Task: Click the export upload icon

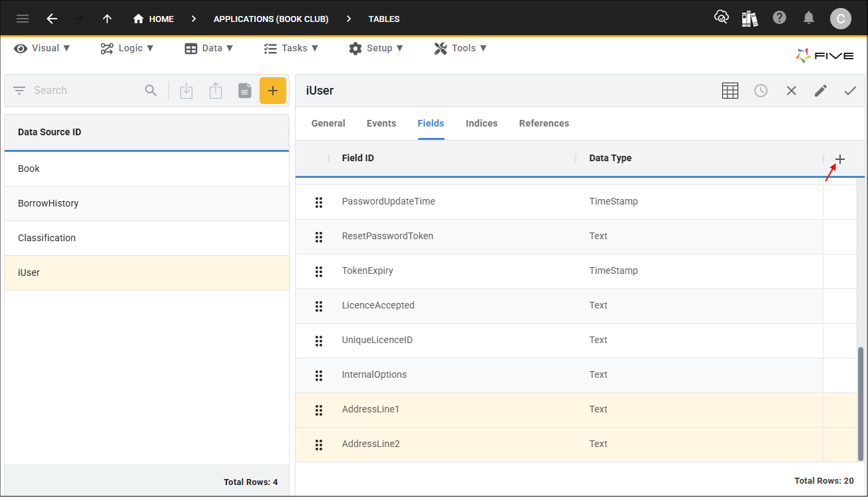Action: pyautogui.click(x=215, y=91)
